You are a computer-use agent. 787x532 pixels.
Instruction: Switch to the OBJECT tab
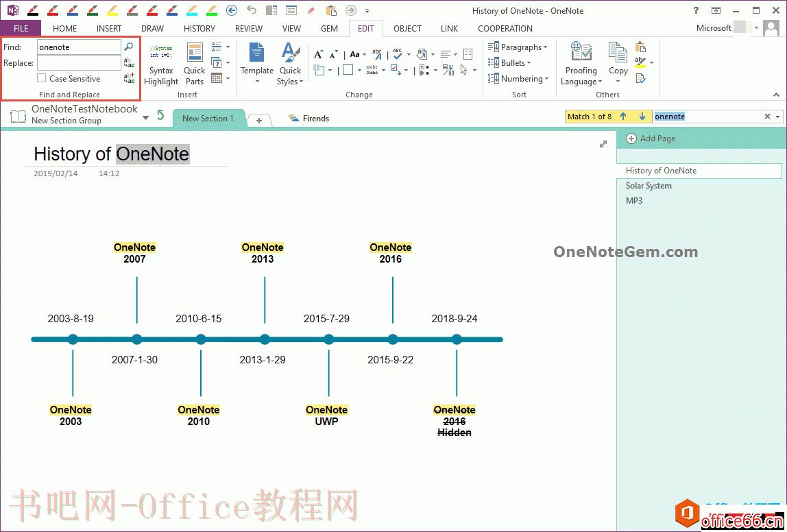(407, 28)
